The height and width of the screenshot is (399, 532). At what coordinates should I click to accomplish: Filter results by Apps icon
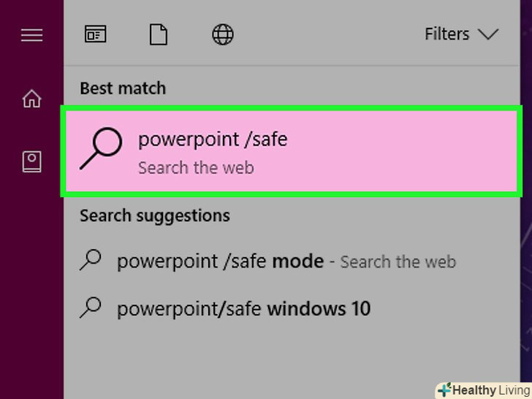tap(95, 34)
